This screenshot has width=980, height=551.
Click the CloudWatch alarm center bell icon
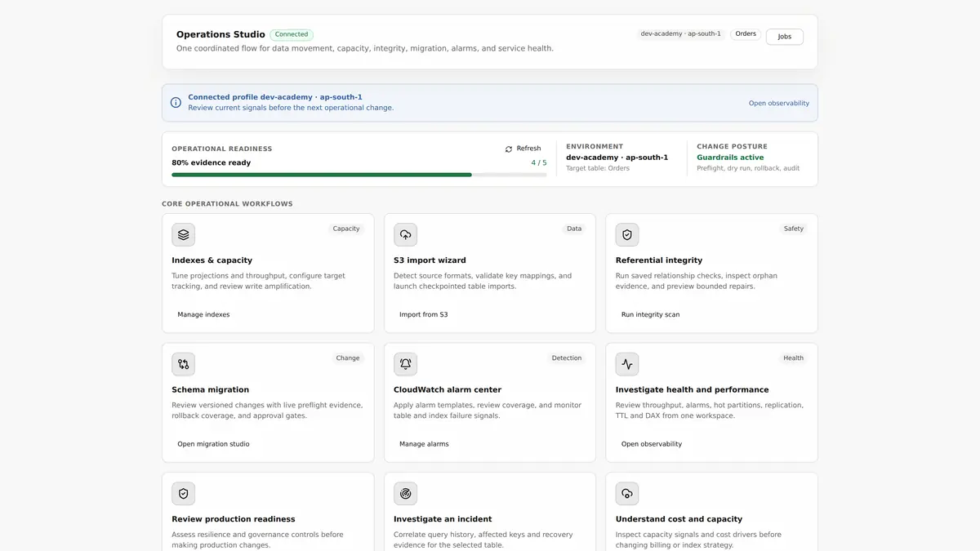click(405, 364)
